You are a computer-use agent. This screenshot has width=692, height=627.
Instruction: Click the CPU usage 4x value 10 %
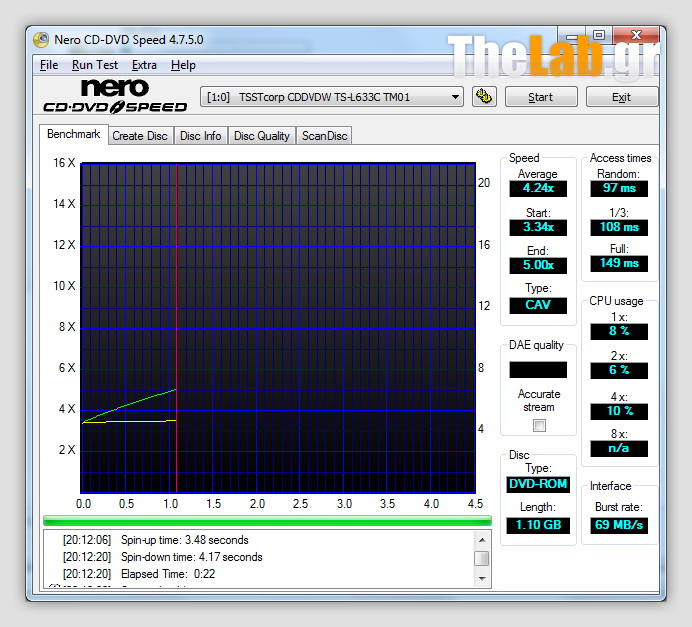pyautogui.click(x=619, y=411)
